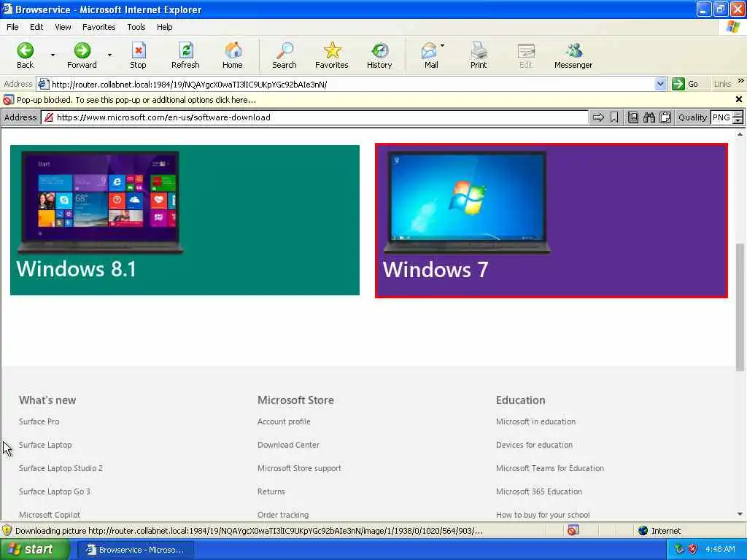
Task: Open find-in-page binoculars icon
Action: pyautogui.click(x=649, y=117)
